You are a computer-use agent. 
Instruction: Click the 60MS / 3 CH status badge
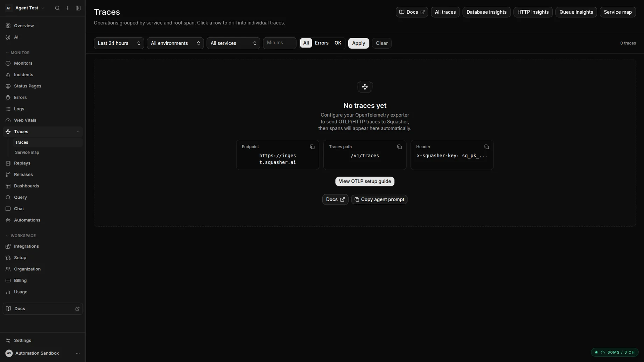(615, 352)
